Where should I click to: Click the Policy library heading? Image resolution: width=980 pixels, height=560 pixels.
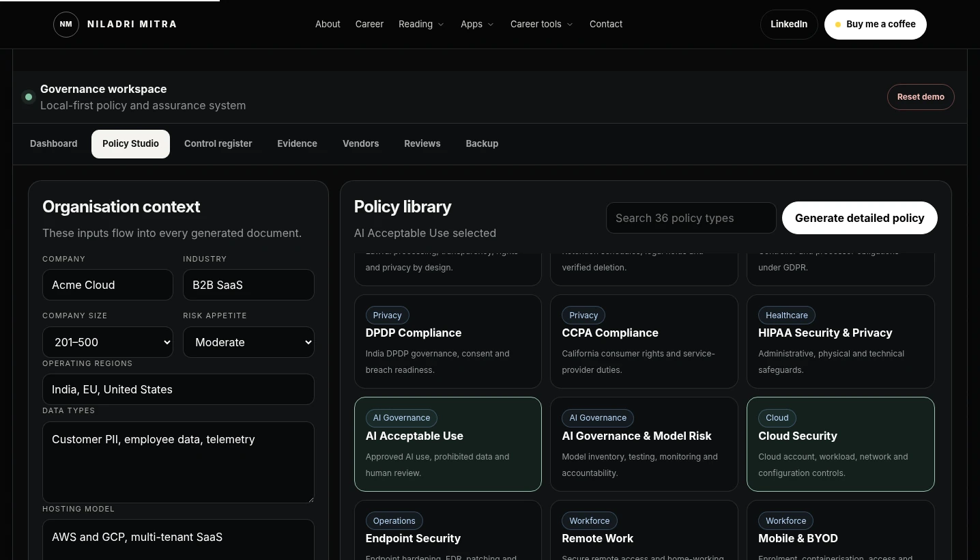click(x=403, y=206)
